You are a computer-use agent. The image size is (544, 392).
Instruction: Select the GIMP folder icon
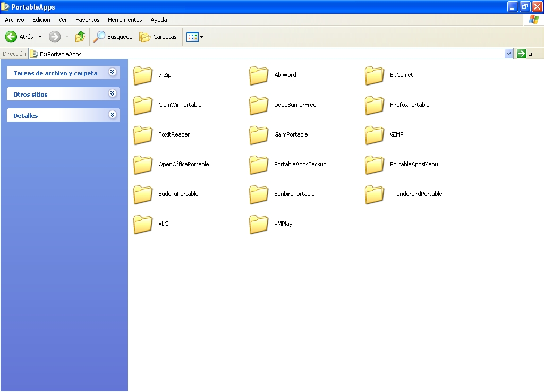pos(375,135)
